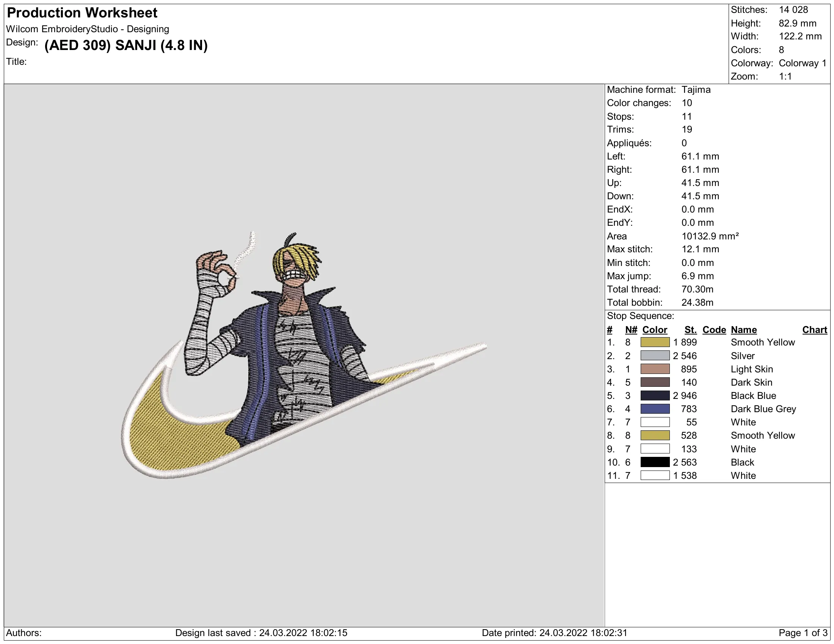Click the White swatch in stop 7
This screenshot has width=834, height=644.
pyautogui.click(x=655, y=422)
